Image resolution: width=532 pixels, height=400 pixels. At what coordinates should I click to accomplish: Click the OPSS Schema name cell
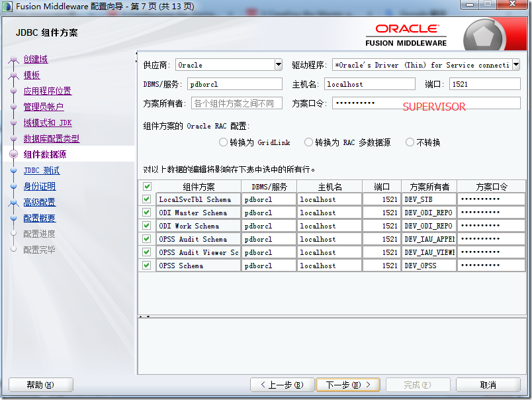click(x=199, y=266)
